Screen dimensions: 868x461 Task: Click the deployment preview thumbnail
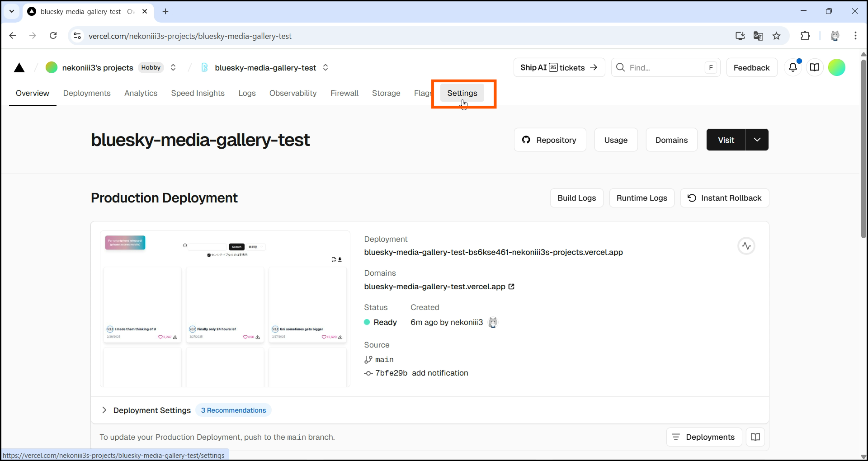pyautogui.click(x=225, y=309)
